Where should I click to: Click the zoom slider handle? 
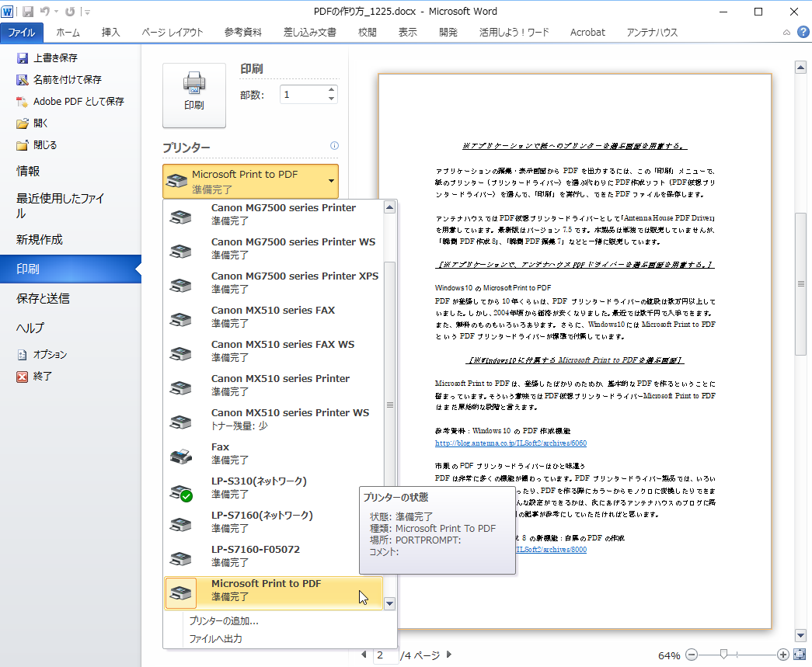[x=724, y=655]
